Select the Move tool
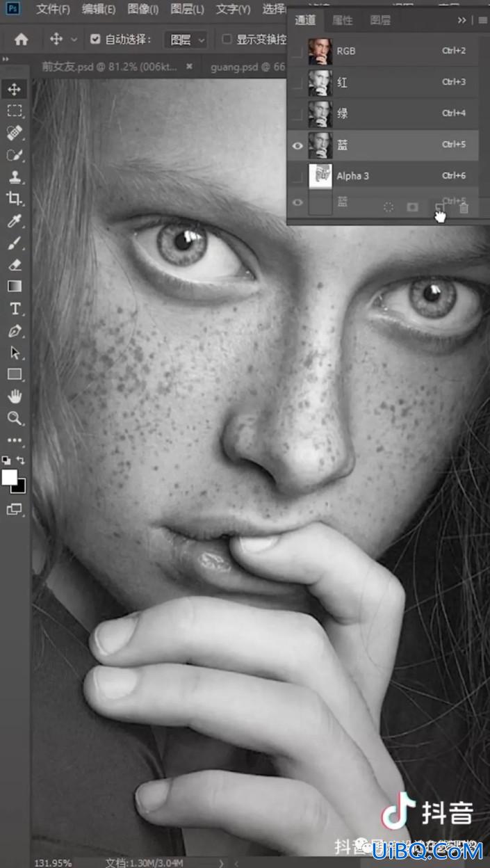Viewport: 490px width, 868px height. (14, 88)
